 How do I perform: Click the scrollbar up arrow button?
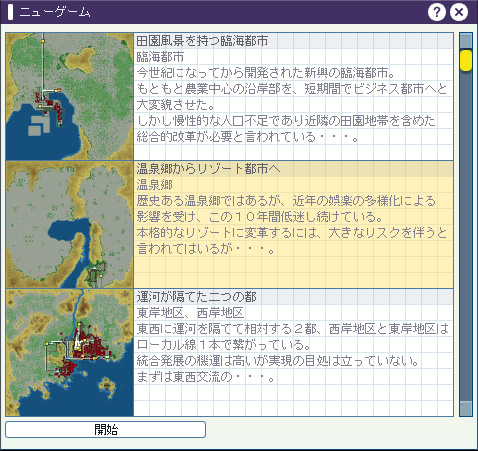pyautogui.click(x=466, y=41)
